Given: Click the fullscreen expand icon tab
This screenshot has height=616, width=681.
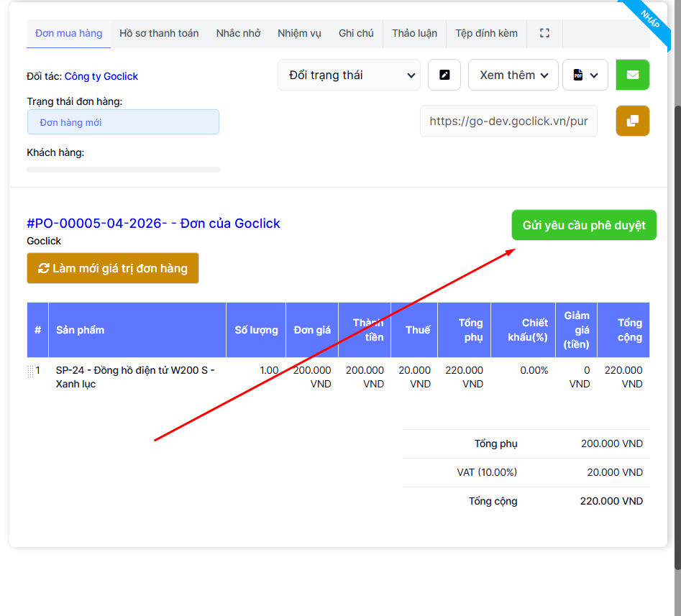Looking at the screenshot, I should click(544, 33).
